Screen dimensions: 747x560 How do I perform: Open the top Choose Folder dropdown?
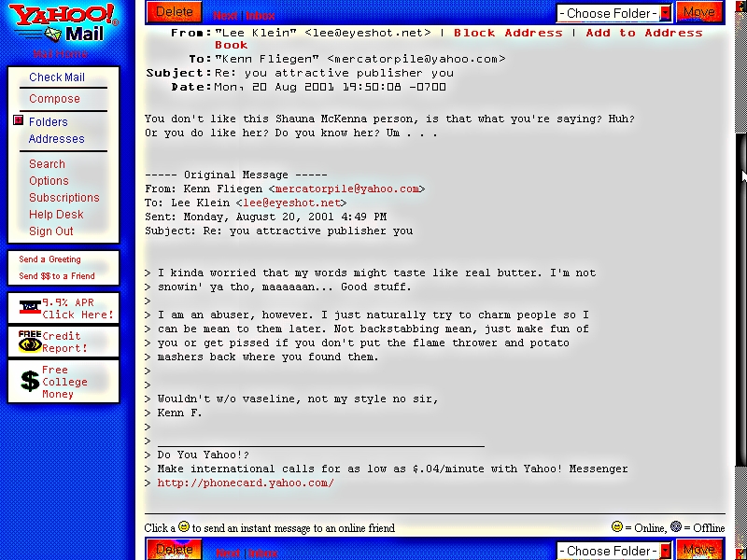point(614,13)
